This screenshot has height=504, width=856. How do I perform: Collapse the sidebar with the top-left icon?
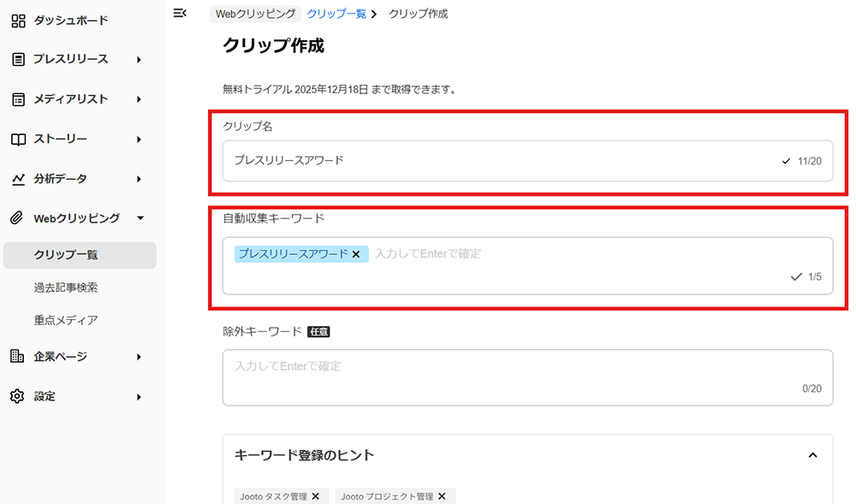(180, 13)
